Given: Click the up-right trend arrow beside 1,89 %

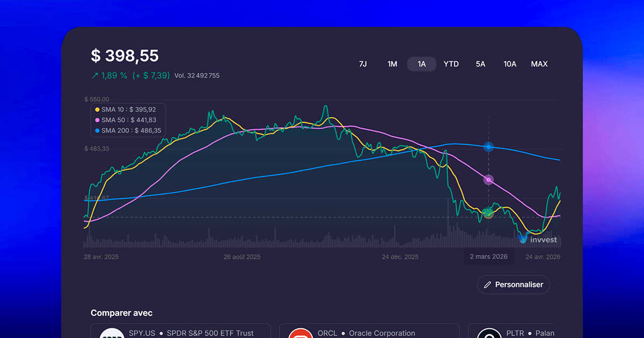Looking at the screenshot, I should tap(95, 76).
